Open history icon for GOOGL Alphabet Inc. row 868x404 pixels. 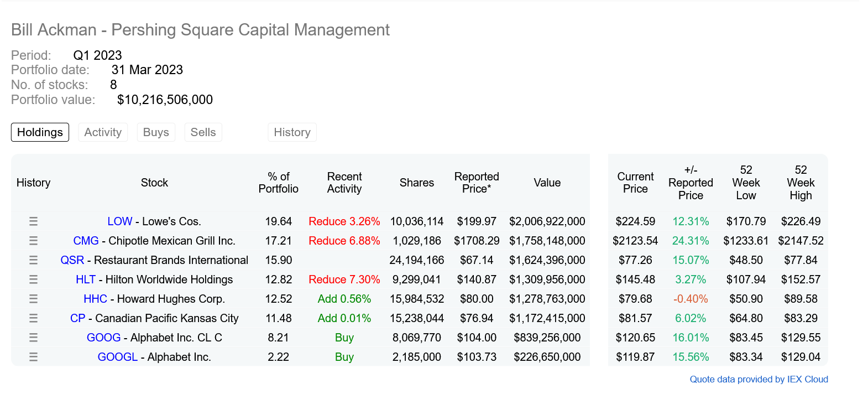point(33,357)
